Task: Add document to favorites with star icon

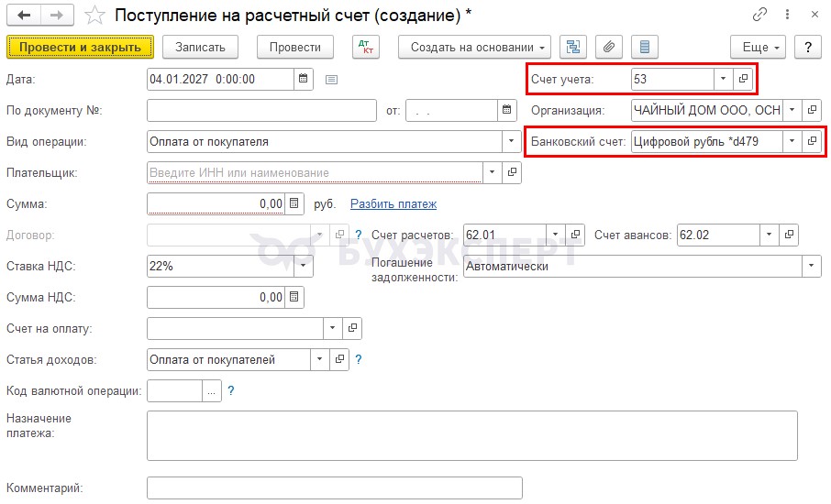Action: [x=94, y=16]
